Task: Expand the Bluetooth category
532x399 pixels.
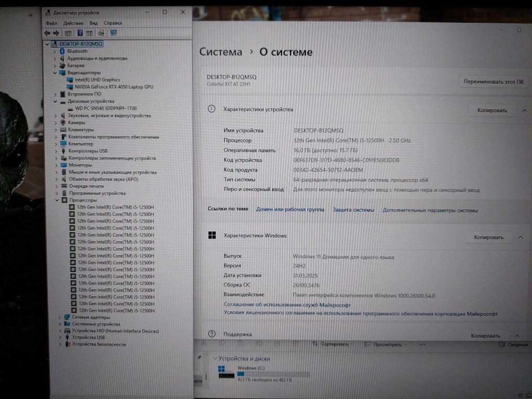Action: [55, 51]
